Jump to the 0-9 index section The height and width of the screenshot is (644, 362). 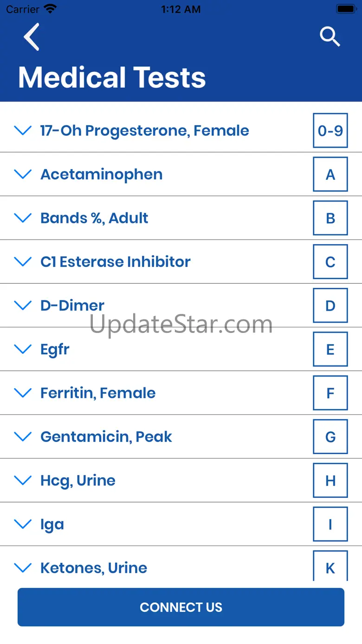[330, 130]
